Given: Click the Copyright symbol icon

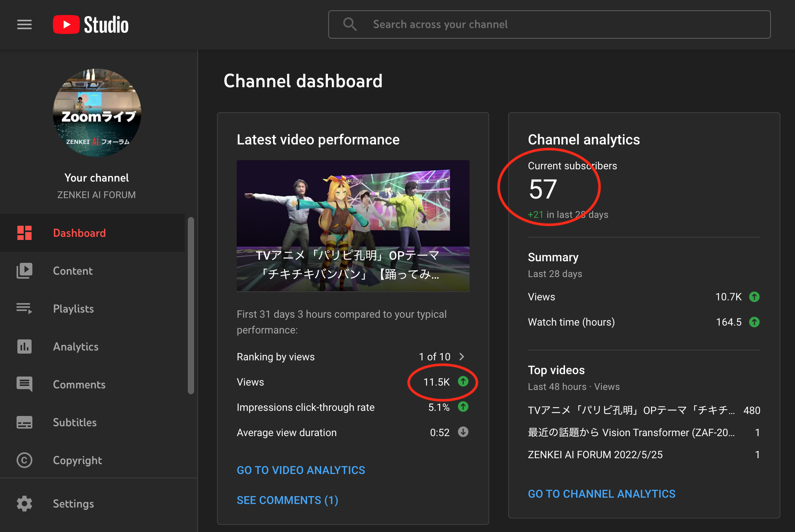Looking at the screenshot, I should (x=24, y=460).
